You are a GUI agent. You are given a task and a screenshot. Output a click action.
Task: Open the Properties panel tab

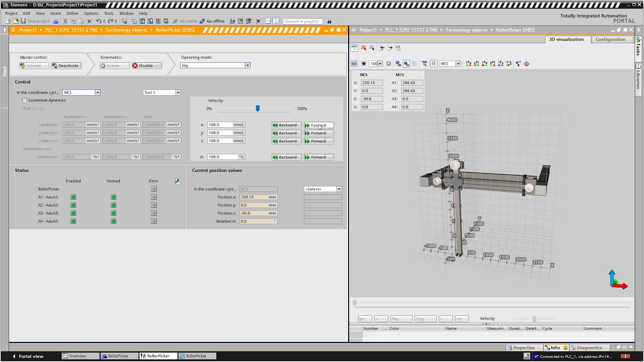click(x=524, y=347)
